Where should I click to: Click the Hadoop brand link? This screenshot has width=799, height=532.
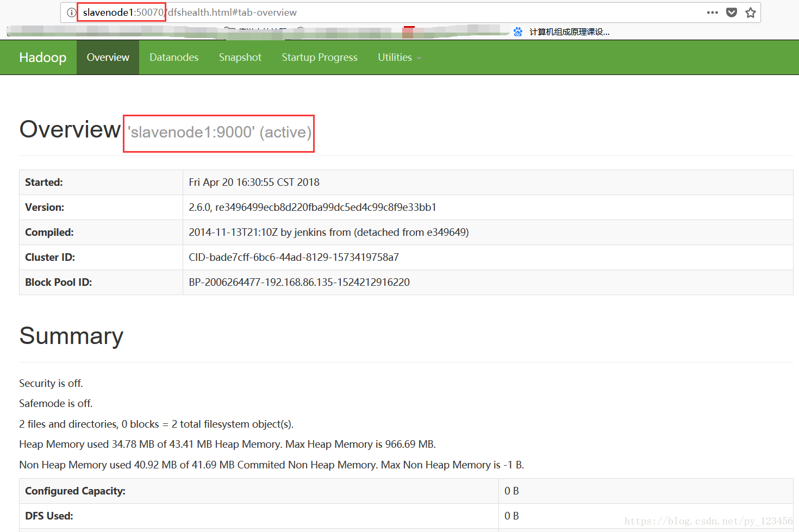click(42, 57)
